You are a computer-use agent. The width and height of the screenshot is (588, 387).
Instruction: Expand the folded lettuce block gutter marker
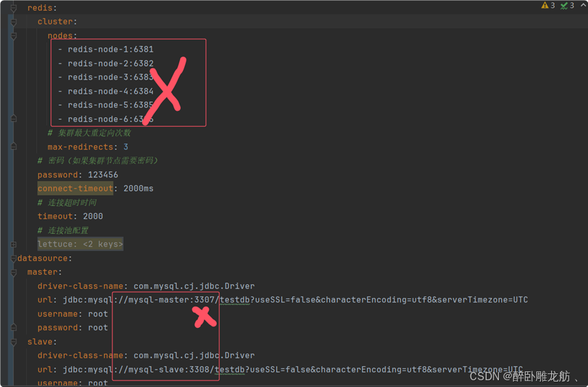pyautogui.click(x=14, y=244)
